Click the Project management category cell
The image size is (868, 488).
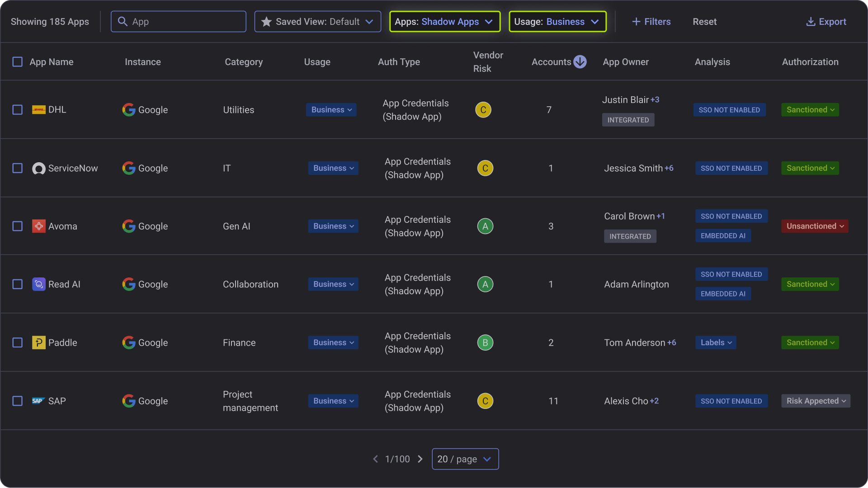250,401
